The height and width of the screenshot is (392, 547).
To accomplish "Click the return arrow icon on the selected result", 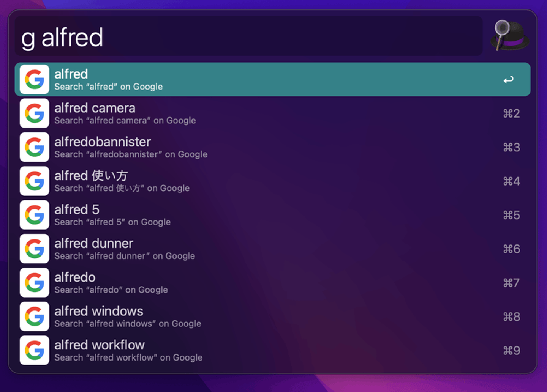I will point(509,80).
